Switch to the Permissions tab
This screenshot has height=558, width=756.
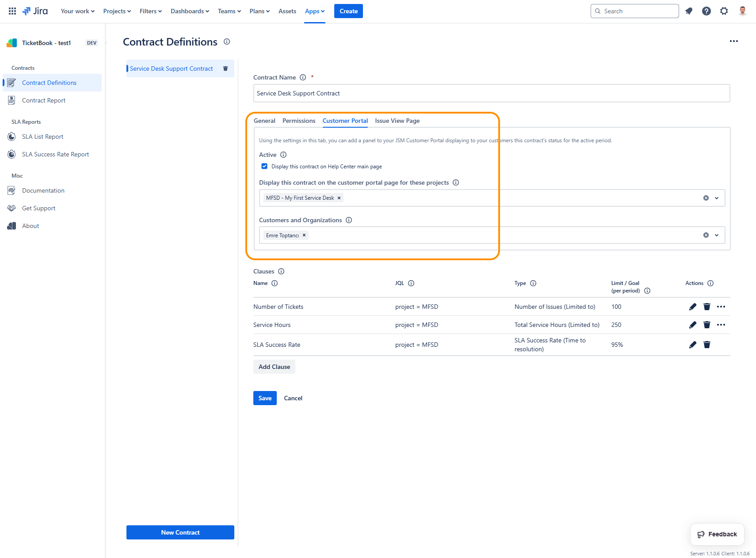pyautogui.click(x=299, y=121)
